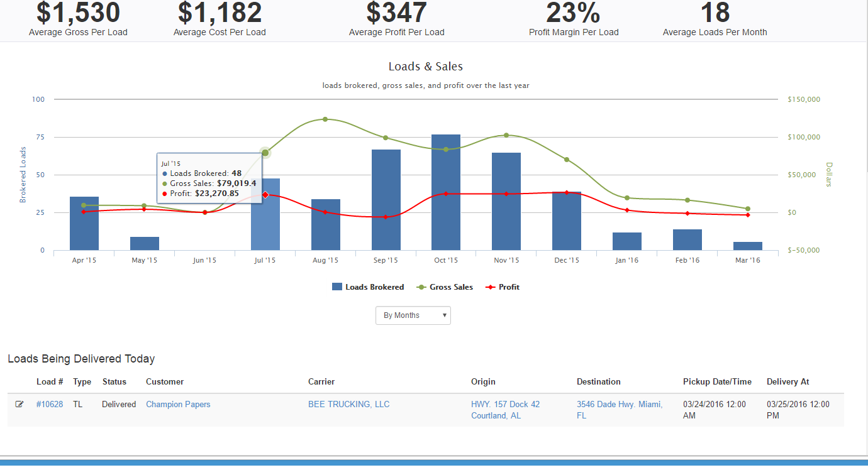Click the highlighted Profit diamond at Jul '15
The width and height of the screenshot is (868, 470).
[265, 195]
